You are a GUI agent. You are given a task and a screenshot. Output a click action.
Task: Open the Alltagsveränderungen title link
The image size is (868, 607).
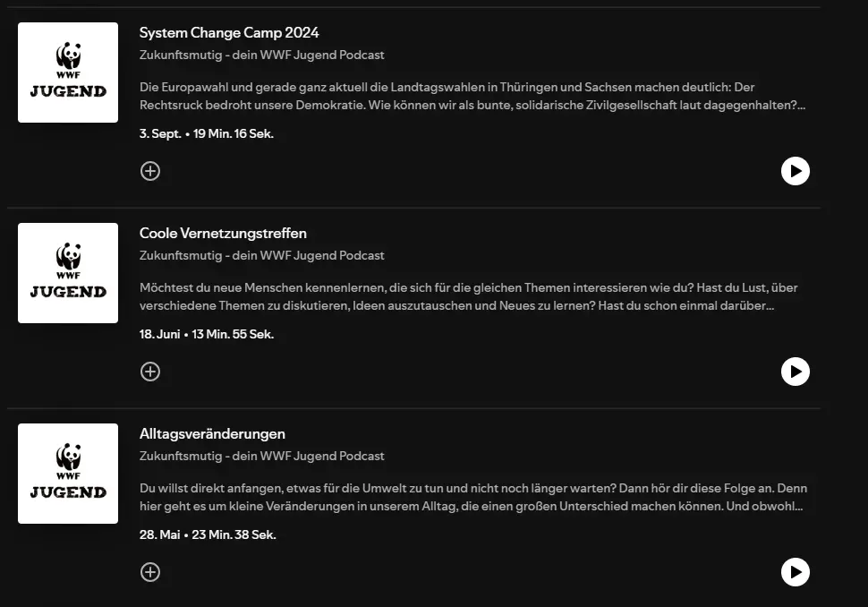click(x=213, y=433)
